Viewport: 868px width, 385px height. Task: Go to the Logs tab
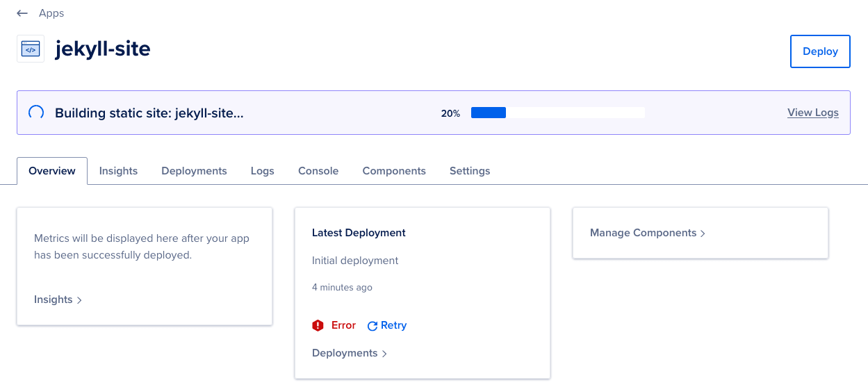[263, 171]
